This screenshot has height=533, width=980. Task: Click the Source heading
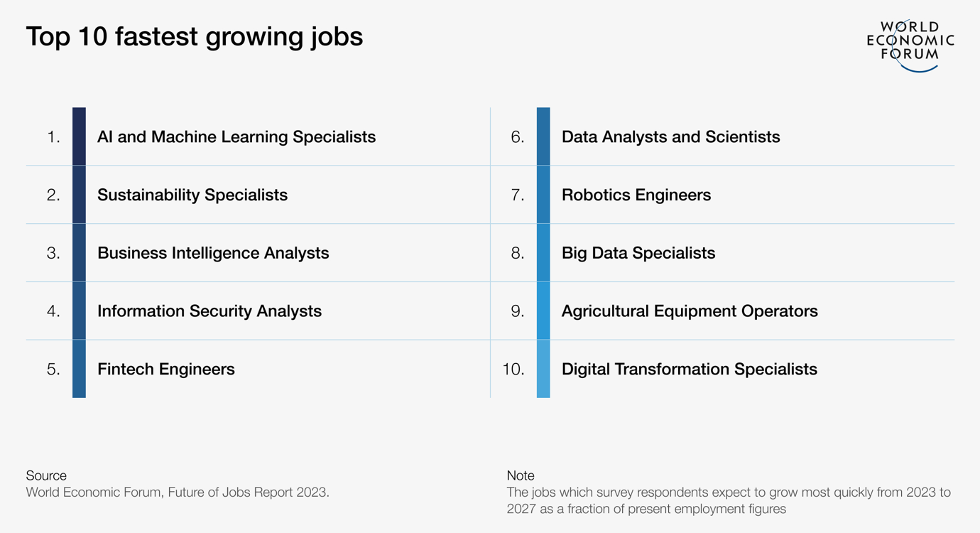pyautogui.click(x=46, y=475)
